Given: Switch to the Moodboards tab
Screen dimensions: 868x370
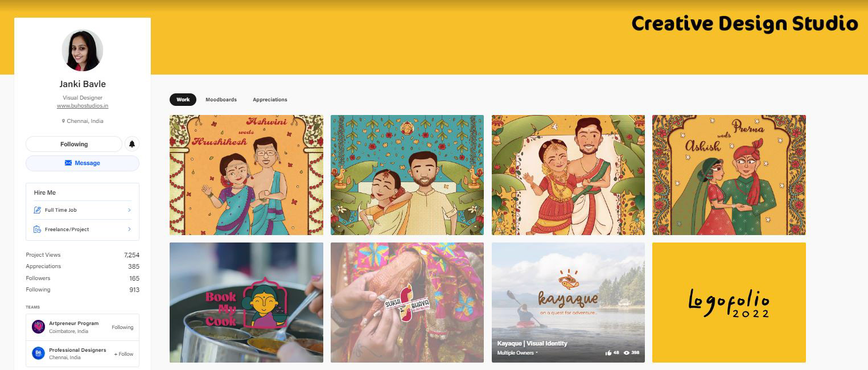Looking at the screenshot, I should 221,100.
